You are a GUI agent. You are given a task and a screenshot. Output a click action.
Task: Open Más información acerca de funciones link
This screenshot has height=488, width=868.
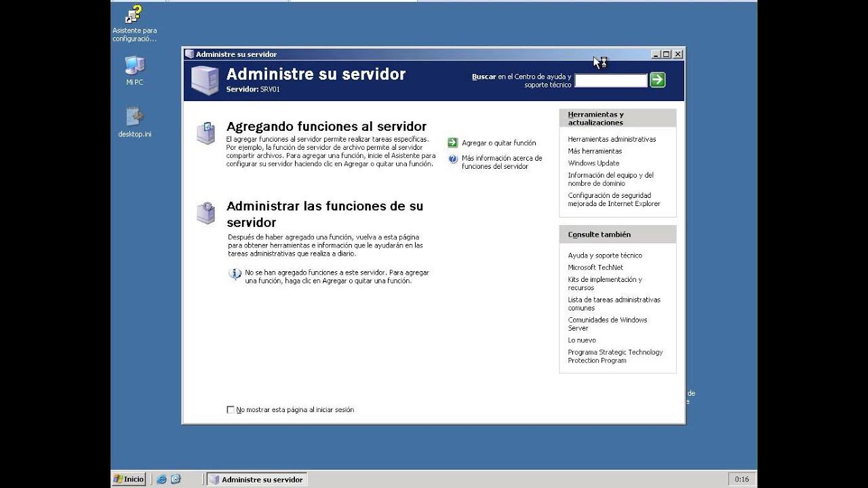click(502, 162)
